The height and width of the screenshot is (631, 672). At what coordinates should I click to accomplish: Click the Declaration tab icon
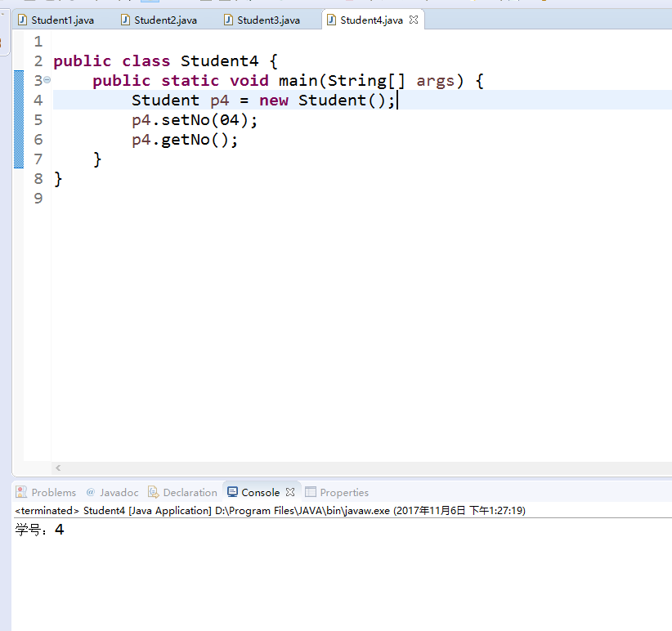153,492
